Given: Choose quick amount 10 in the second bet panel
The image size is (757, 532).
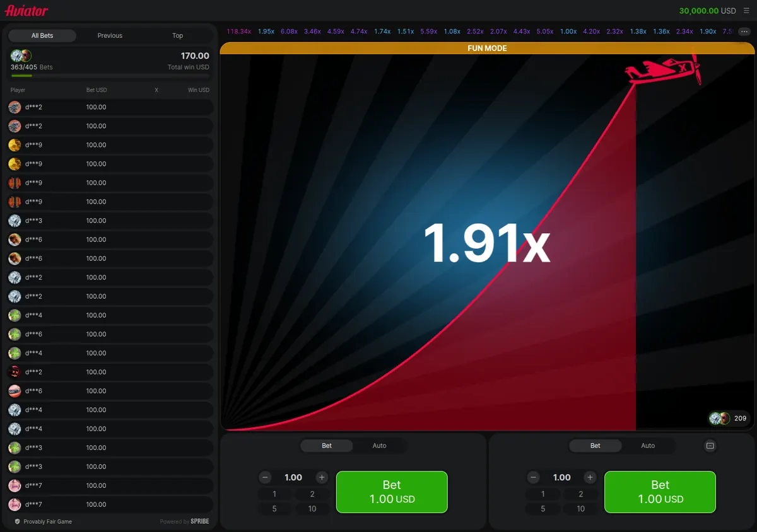Looking at the screenshot, I should (x=581, y=509).
